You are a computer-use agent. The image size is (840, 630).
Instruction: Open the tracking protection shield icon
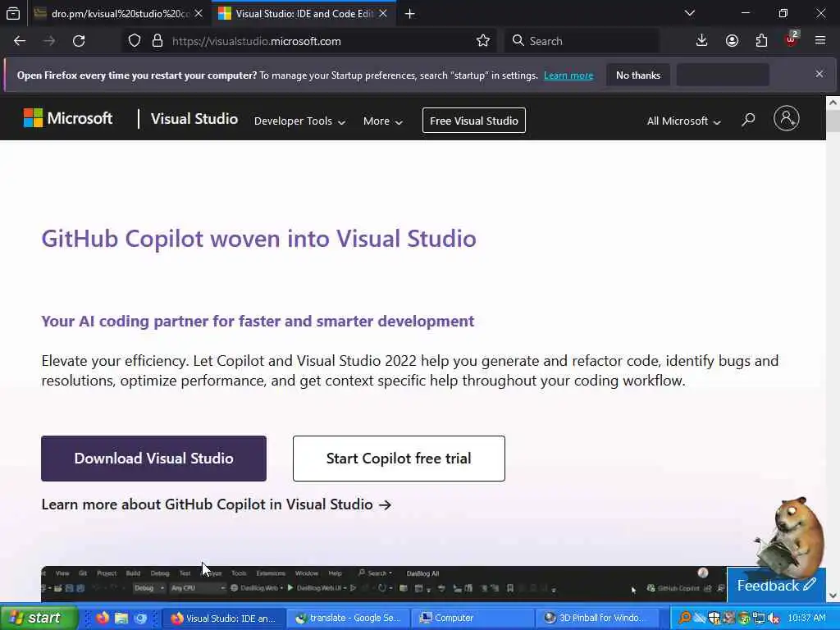click(x=135, y=41)
